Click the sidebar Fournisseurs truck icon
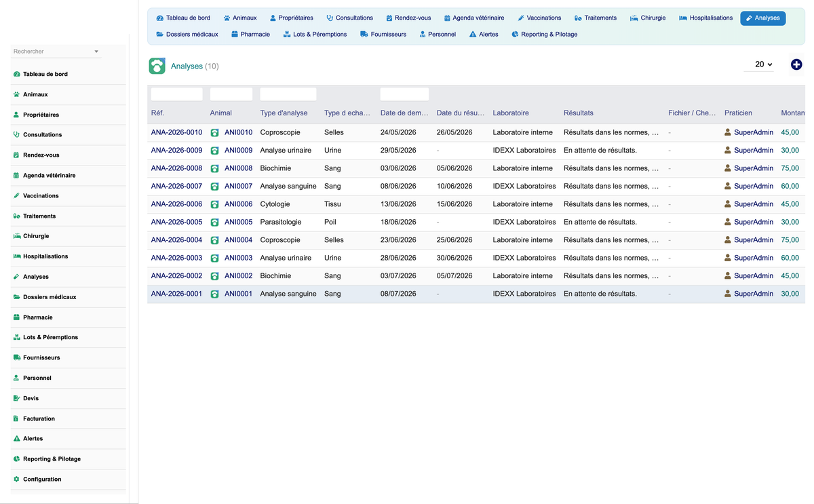The width and height of the screenshot is (814, 504). click(17, 357)
